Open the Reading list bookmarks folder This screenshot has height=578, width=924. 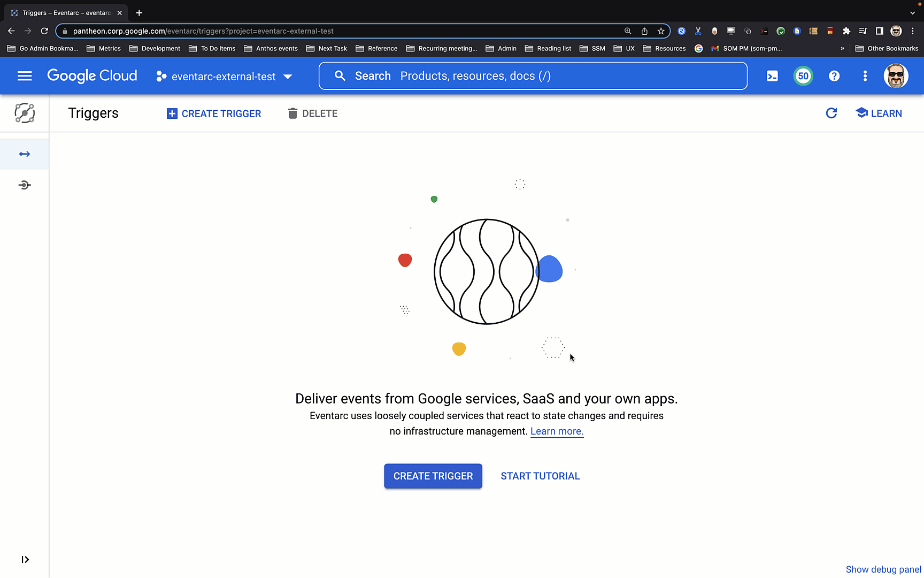pyautogui.click(x=548, y=48)
